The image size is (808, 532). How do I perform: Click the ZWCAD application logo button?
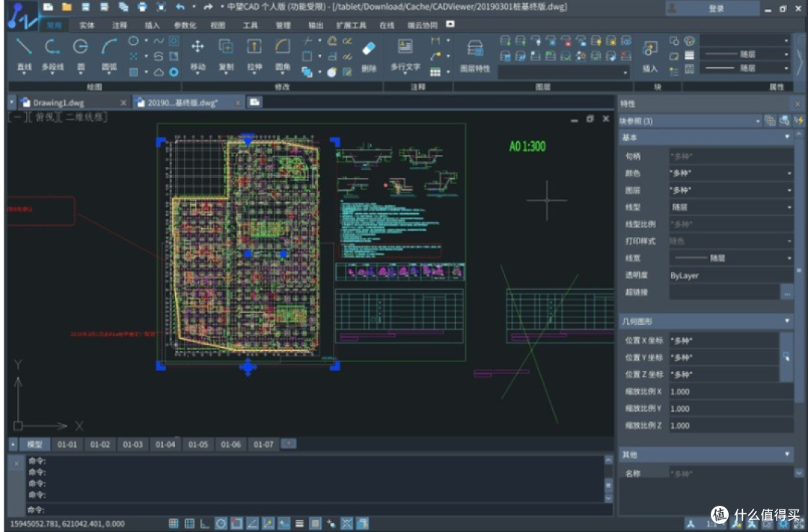coord(22,16)
